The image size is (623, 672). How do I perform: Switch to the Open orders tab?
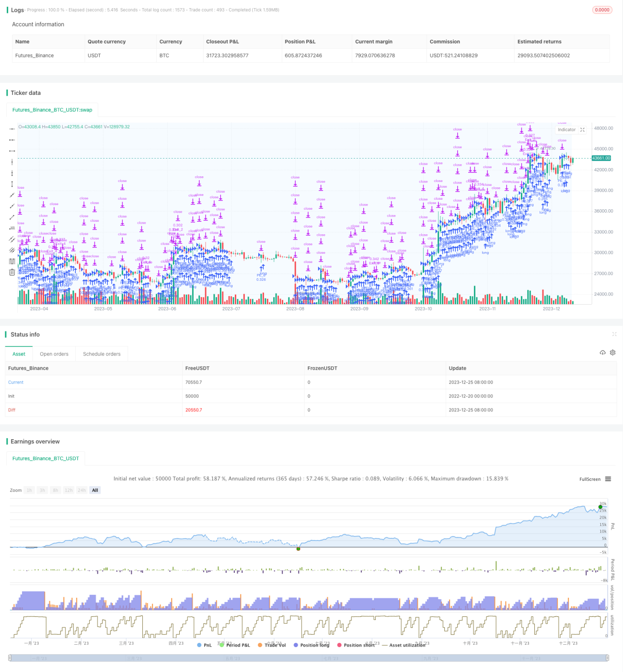[54, 354]
